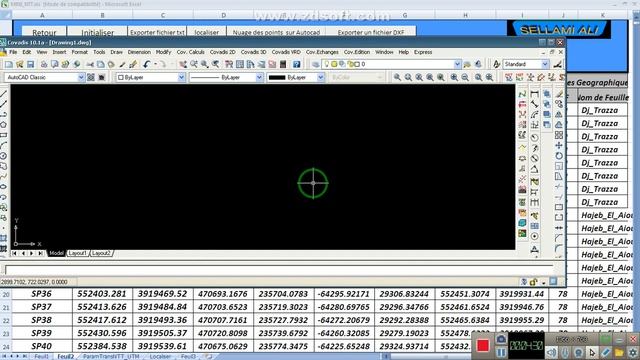Viewport: 640px width, 360px height.
Task: Select the Feuil1 sheet tab in Excel
Action: [41, 357]
